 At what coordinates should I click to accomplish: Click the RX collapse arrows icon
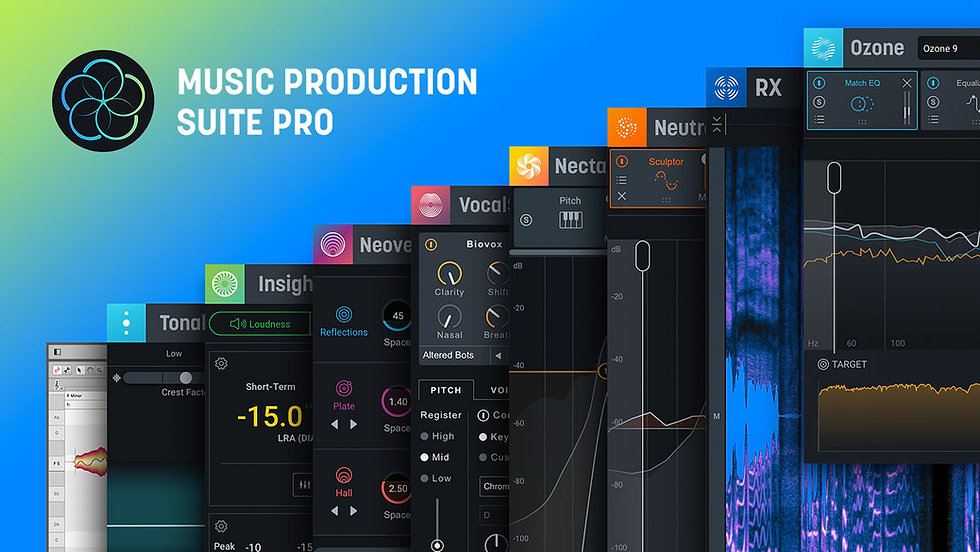click(x=717, y=124)
